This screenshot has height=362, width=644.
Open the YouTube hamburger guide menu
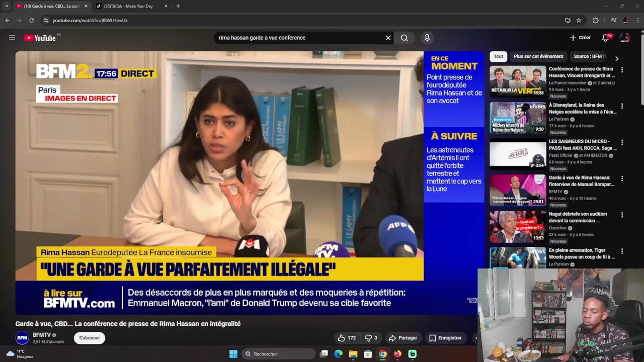tap(12, 38)
